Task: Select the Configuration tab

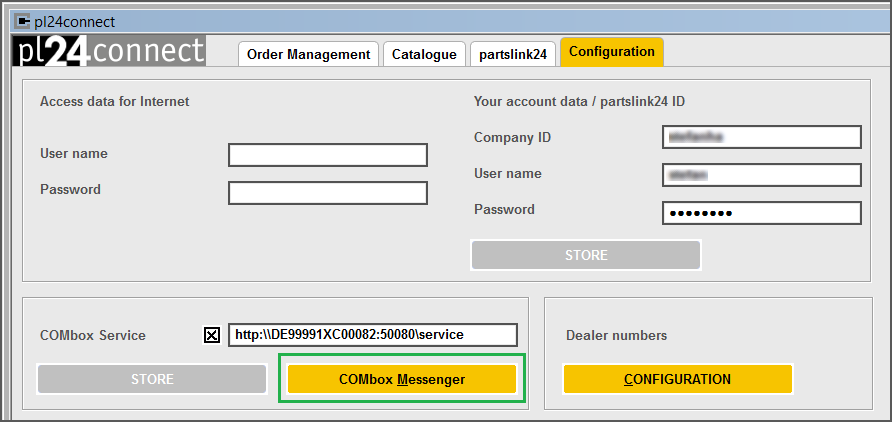Action: pos(612,52)
